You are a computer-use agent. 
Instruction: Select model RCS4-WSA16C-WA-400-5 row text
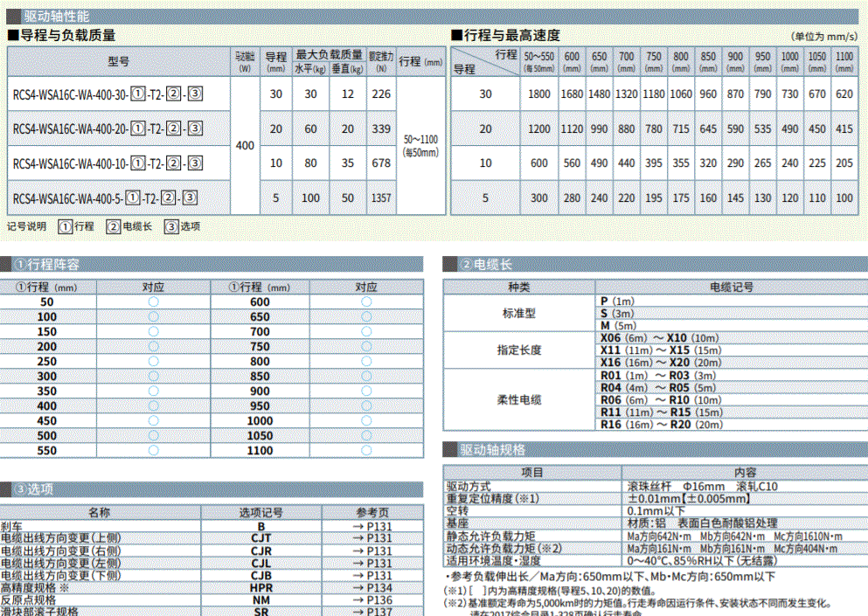click(x=105, y=198)
